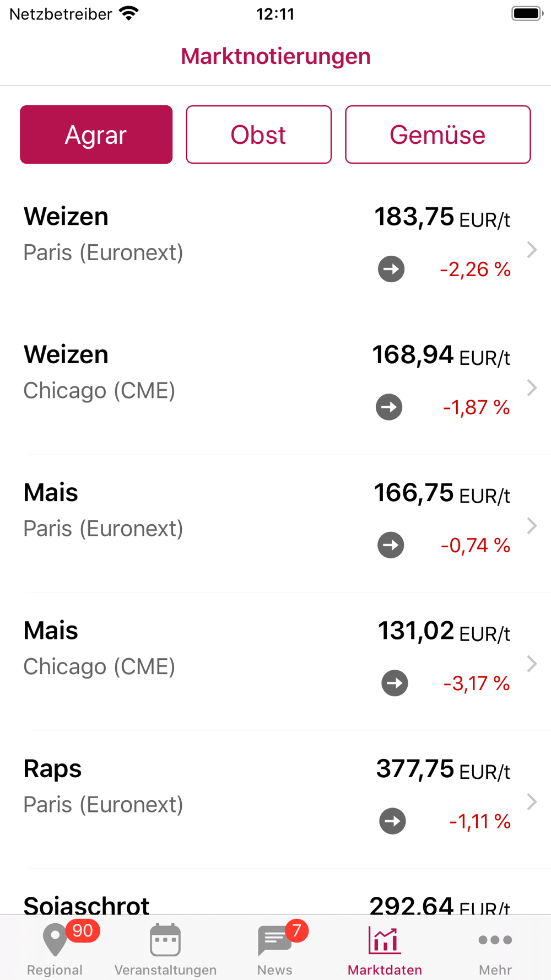Tap the Weizen Chicago -1,87 % change
The height and width of the screenshot is (980, 551).
pos(476,407)
